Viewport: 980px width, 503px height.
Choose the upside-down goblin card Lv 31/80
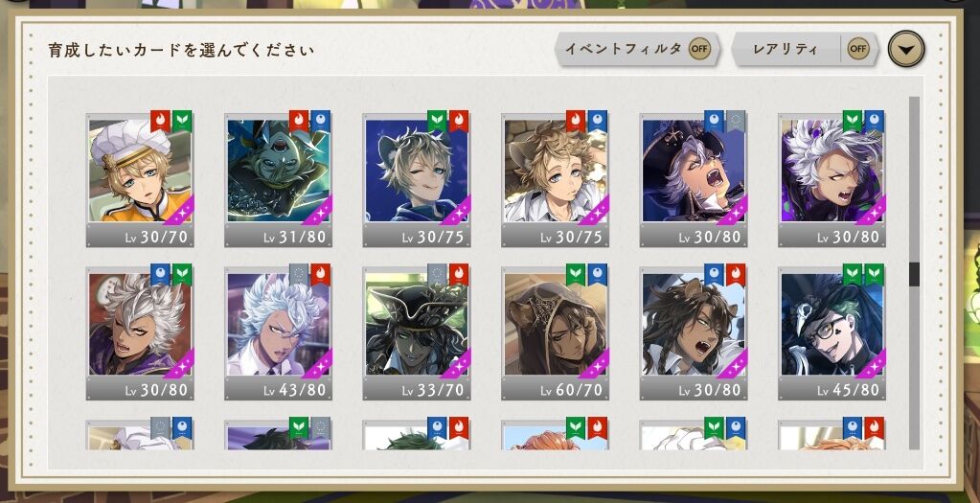click(278, 180)
